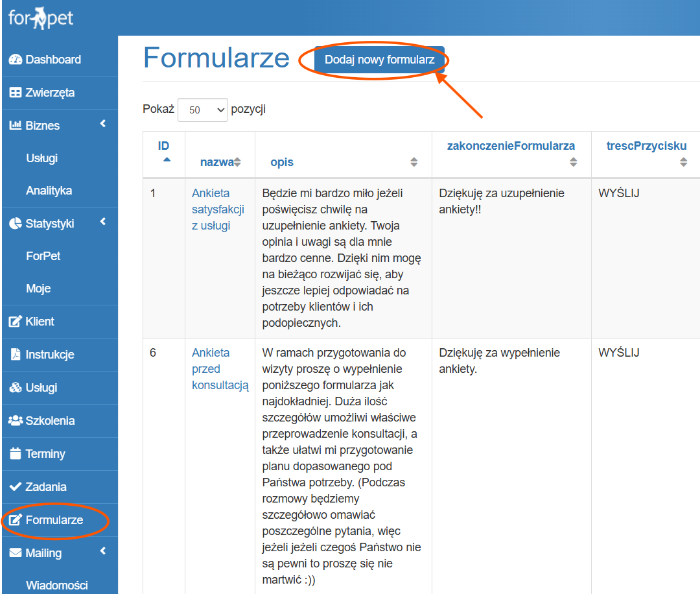This screenshot has height=594, width=700.
Task: Click the Usługi cubes icon
Action: (15, 387)
